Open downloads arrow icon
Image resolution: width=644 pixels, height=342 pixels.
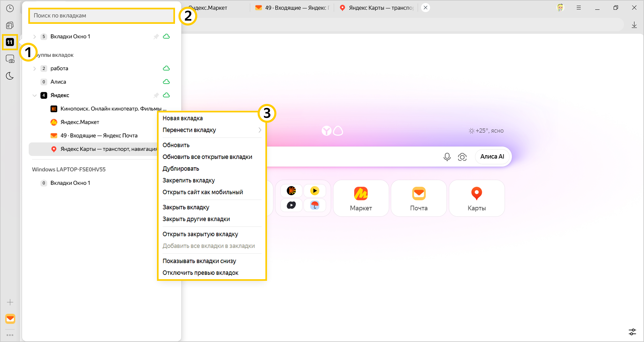634,25
